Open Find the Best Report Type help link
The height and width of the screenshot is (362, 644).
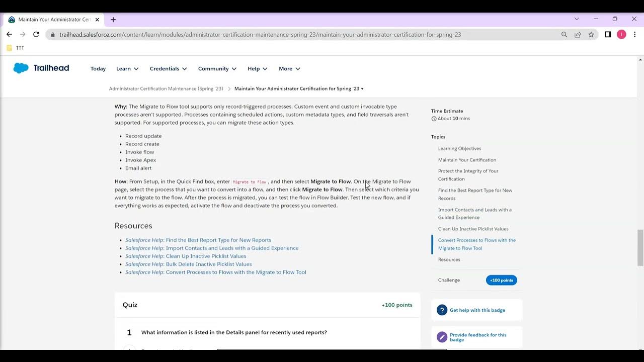coord(198,240)
